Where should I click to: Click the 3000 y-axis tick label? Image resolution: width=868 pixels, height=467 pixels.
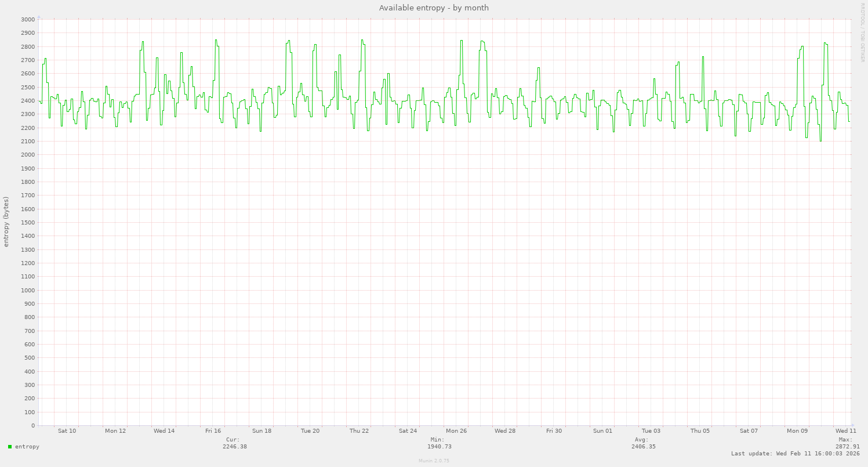click(27, 19)
